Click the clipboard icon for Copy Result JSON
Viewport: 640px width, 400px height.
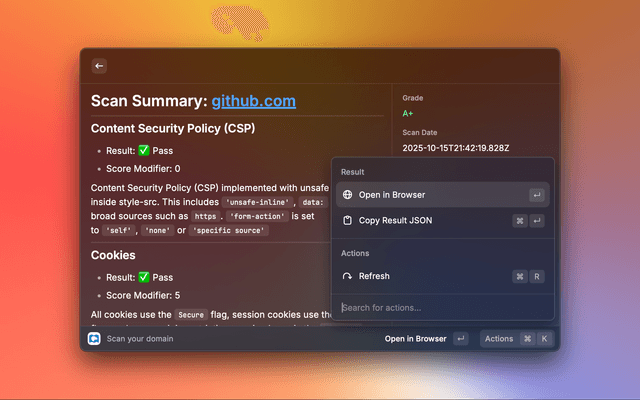point(347,220)
